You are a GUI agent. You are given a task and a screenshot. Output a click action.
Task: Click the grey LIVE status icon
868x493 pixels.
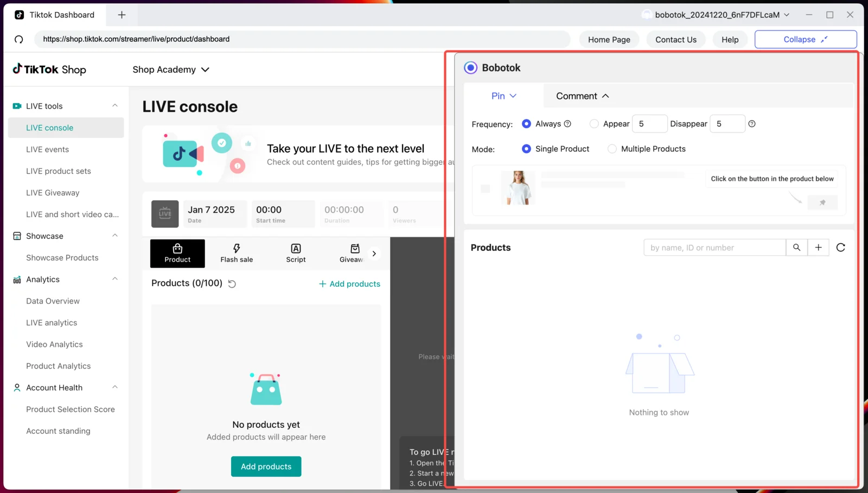165,214
